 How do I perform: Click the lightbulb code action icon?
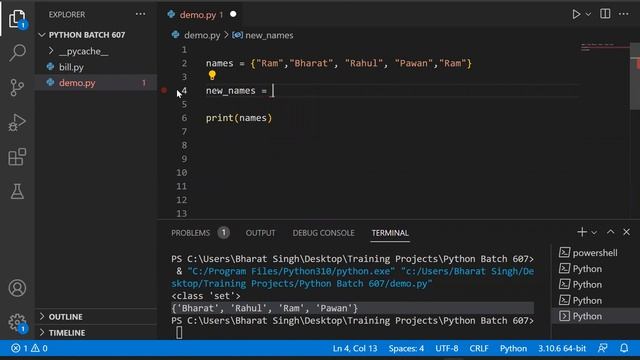coord(212,75)
